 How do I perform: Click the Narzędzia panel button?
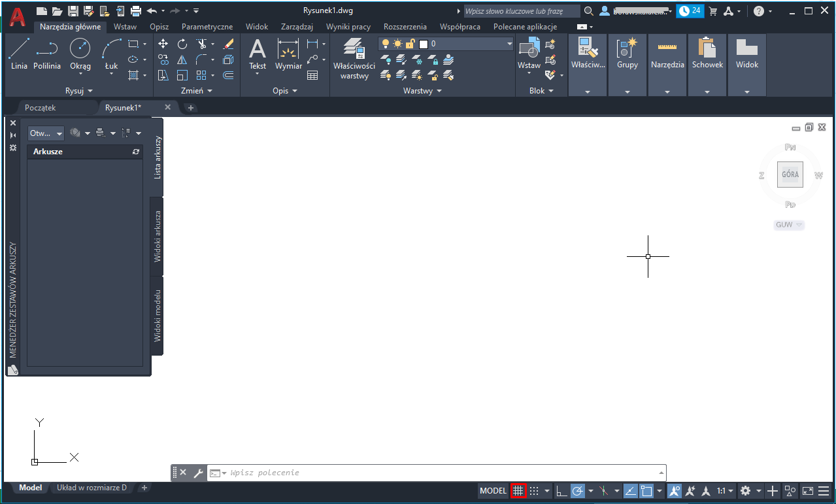[x=667, y=65]
